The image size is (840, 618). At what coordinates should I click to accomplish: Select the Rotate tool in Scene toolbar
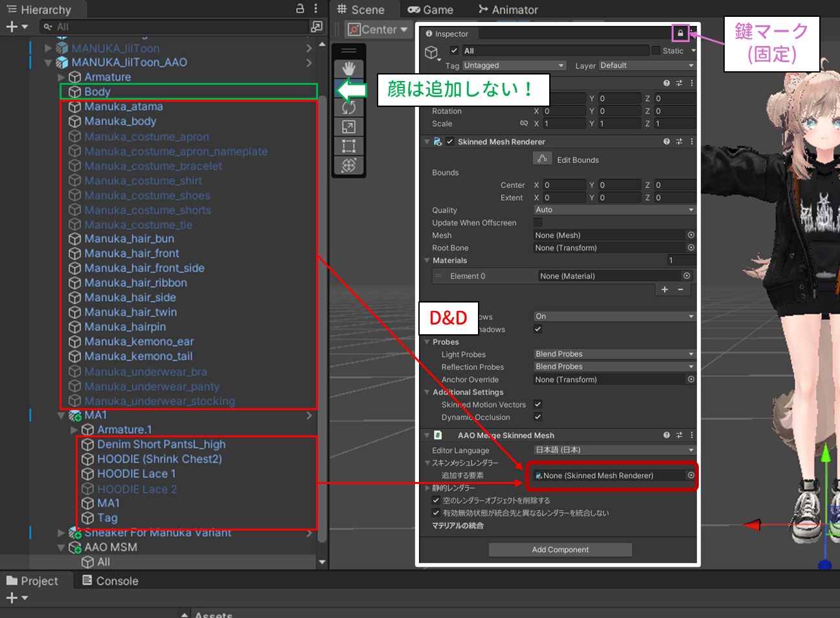click(x=348, y=108)
